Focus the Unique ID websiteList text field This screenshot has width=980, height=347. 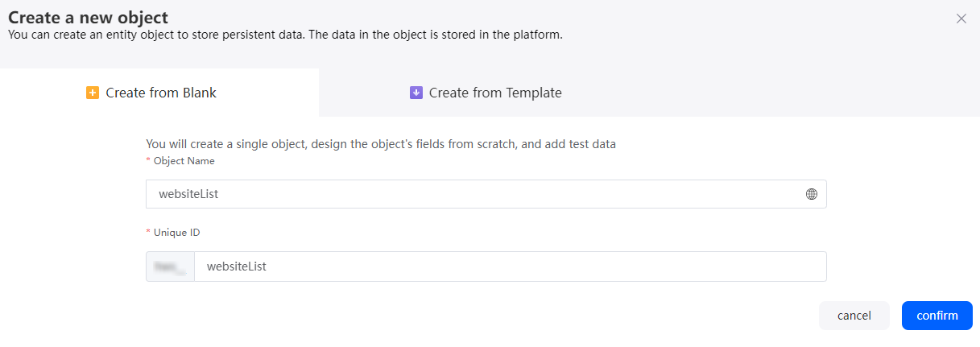511,266
